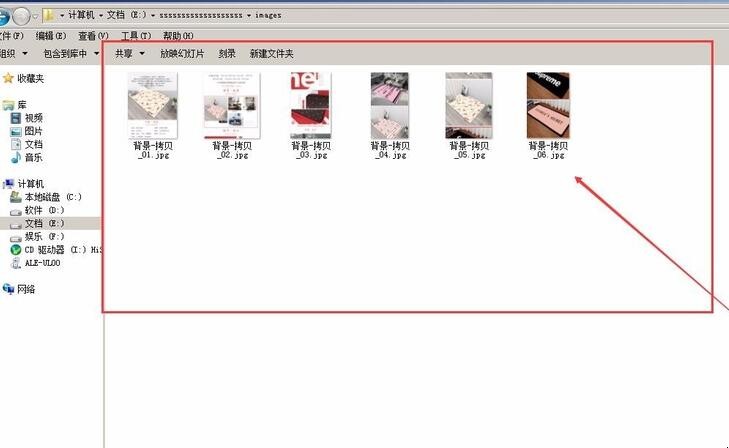Viewport: 729px width, 448px height.
Task: Expand the 共享 dropdown
Action: pyautogui.click(x=129, y=53)
